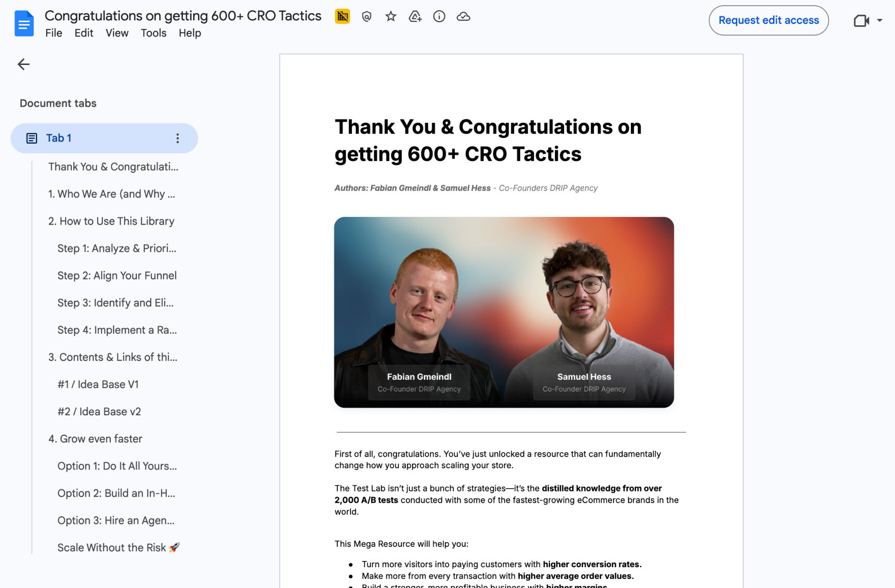Click the Request edit access button
Viewport: 895px width, 588px height.
[768, 20]
